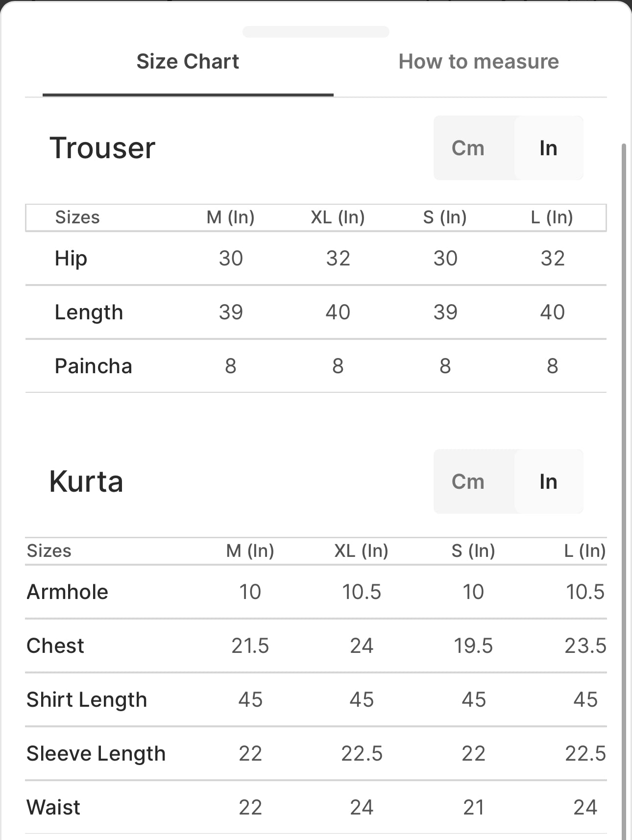Tap the sheet drag handle at top
632x840 pixels.
pyautogui.click(x=316, y=32)
